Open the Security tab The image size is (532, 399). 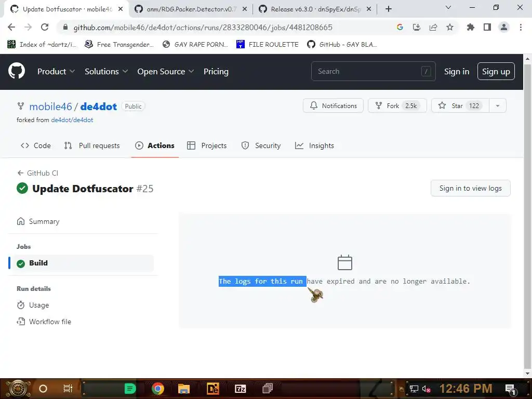click(261, 145)
